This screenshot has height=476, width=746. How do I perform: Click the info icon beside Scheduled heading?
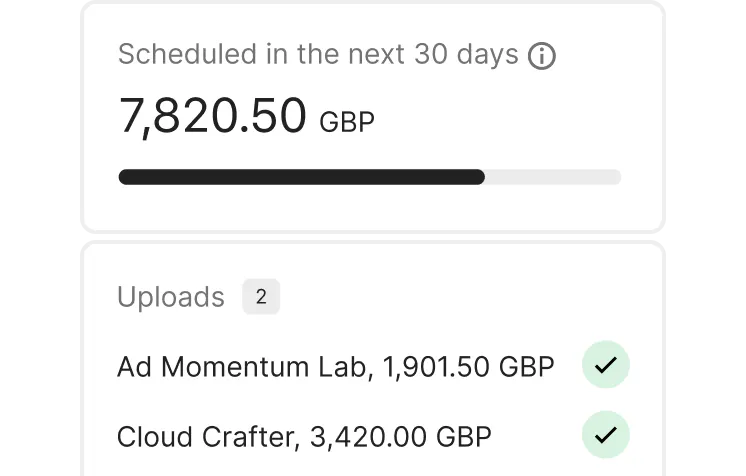[x=541, y=56]
